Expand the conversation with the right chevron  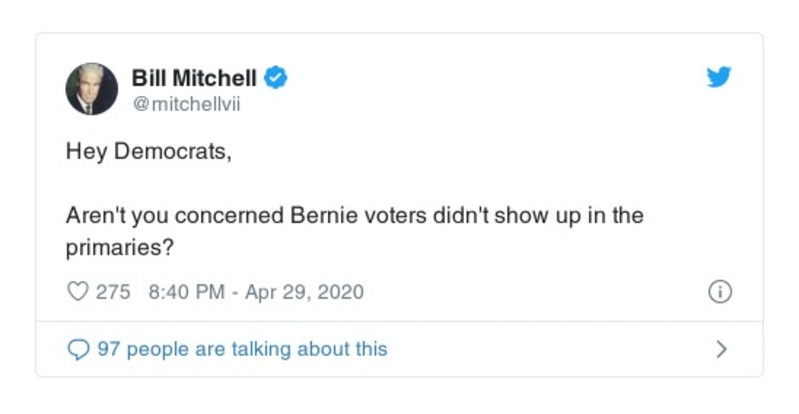point(721,349)
